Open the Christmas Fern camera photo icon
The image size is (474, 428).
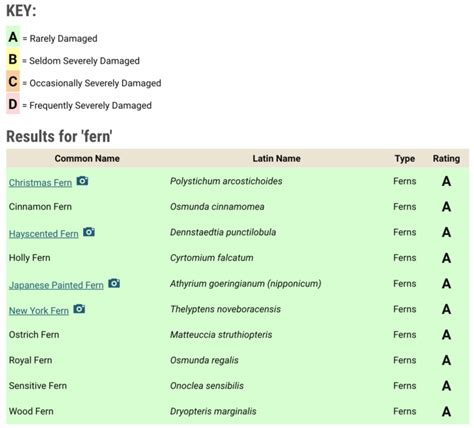tap(82, 181)
